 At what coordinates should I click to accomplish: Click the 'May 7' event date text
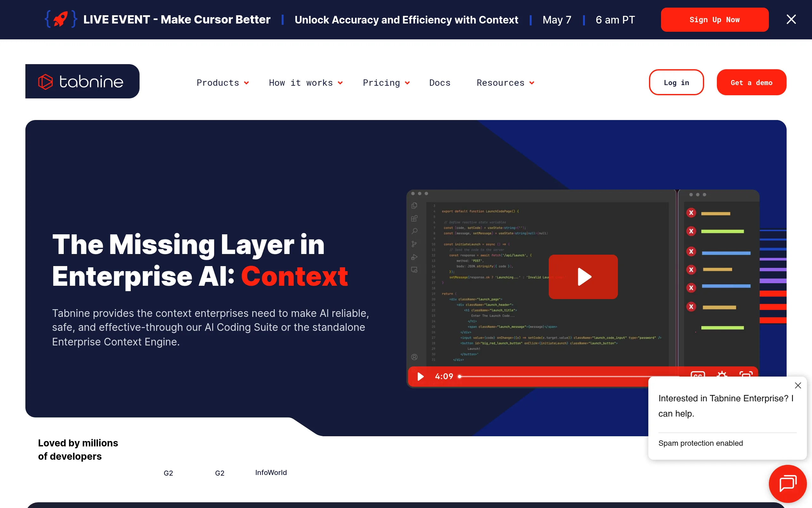tap(557, 20)
